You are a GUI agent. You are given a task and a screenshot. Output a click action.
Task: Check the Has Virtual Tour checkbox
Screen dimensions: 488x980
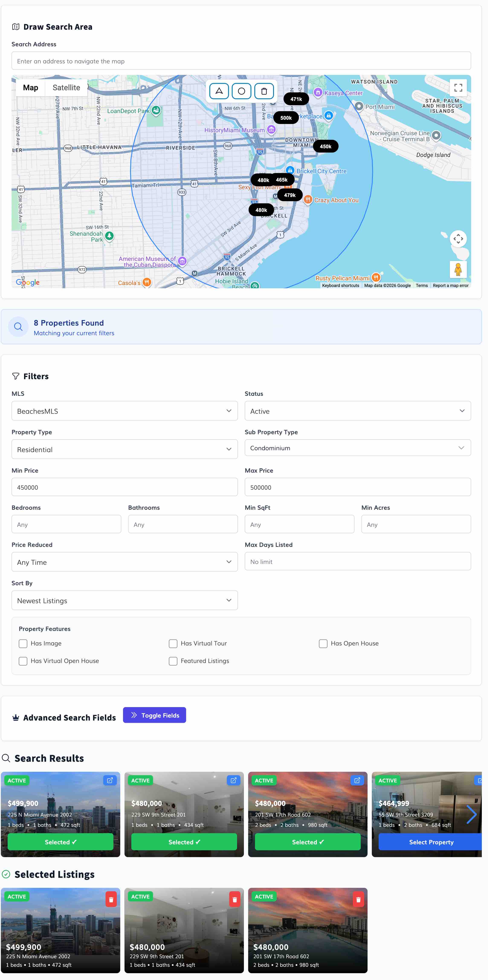point(173,643)
